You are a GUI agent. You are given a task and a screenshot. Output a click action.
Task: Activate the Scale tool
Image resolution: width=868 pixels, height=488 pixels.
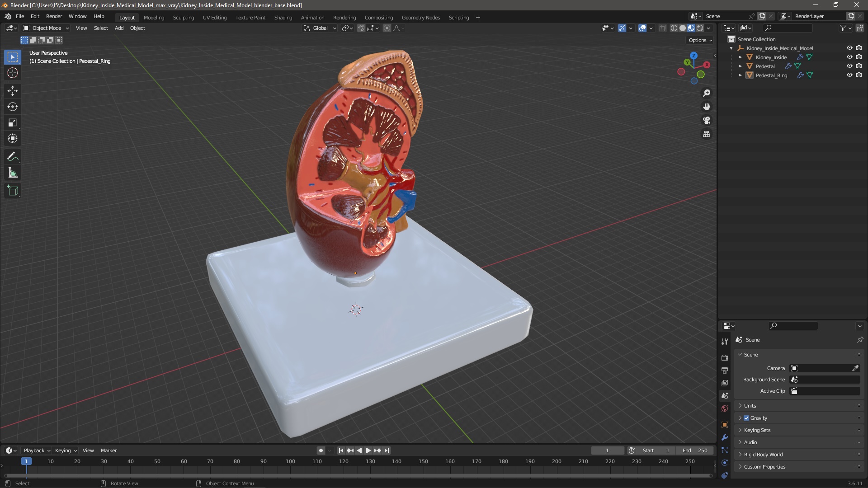[13, 122]
